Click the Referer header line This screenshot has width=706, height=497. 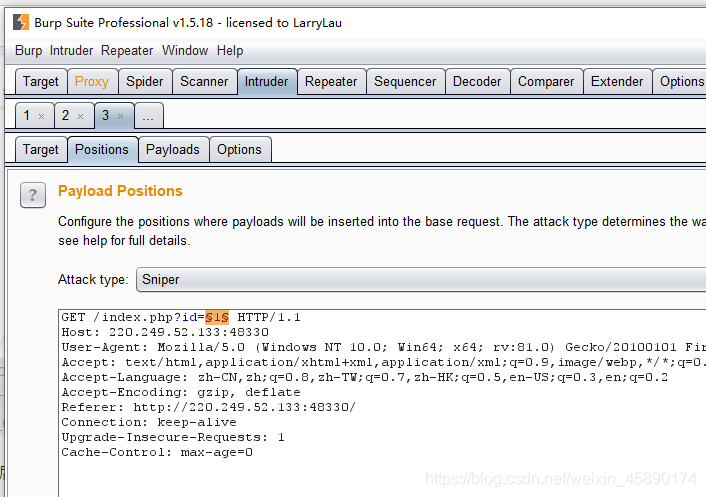pyautogui.click(x=208, y=407)
